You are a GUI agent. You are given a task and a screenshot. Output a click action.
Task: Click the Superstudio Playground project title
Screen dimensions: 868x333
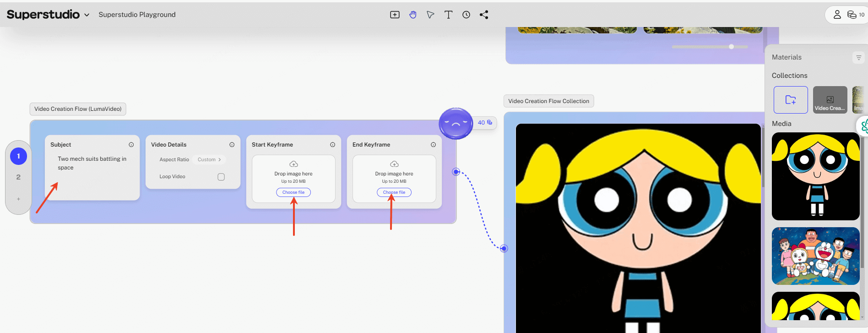(x=137, y=15)
